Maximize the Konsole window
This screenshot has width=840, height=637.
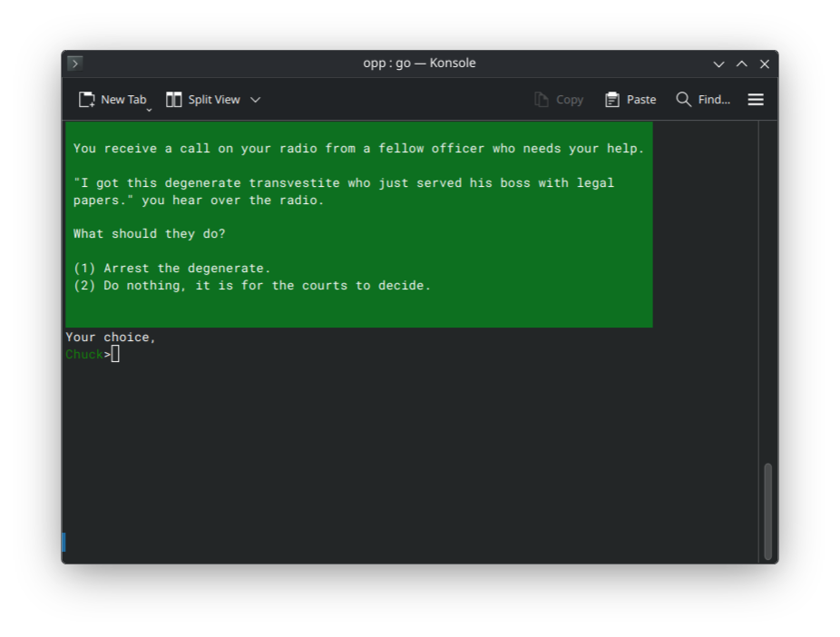(742, 64)
